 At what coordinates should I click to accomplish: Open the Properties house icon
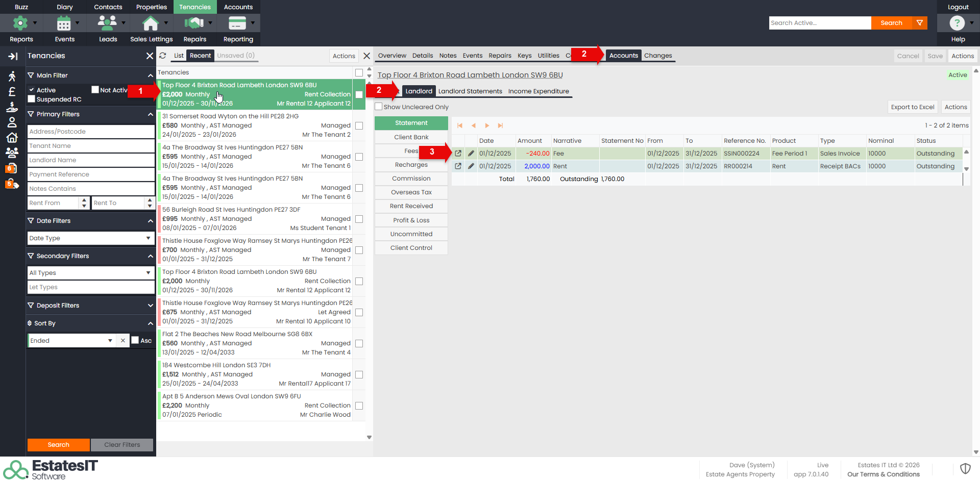click(x=150, y=23)
